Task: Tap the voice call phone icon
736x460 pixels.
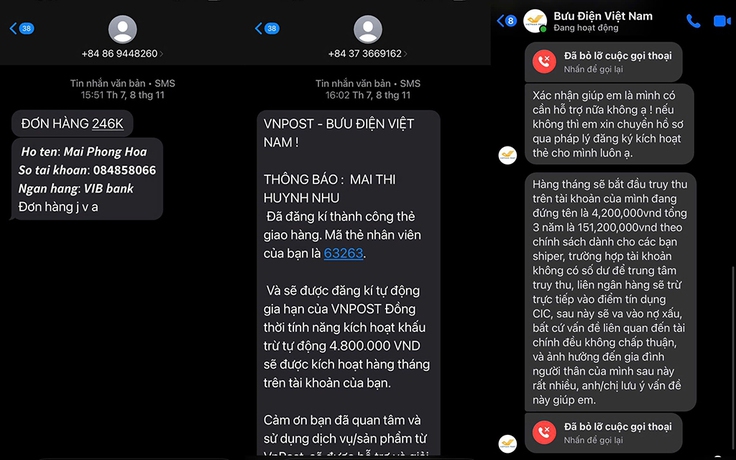Action: (x=693, y=21)
